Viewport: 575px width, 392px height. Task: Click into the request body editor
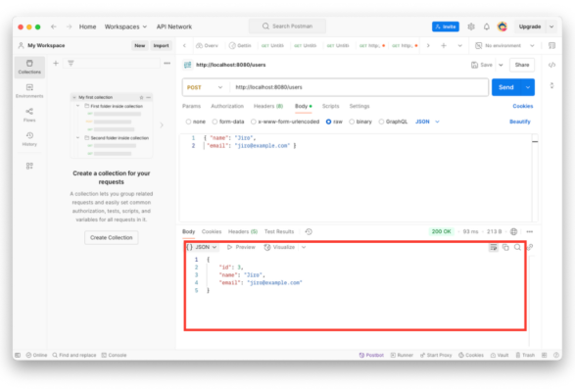(x=356, y=177)
